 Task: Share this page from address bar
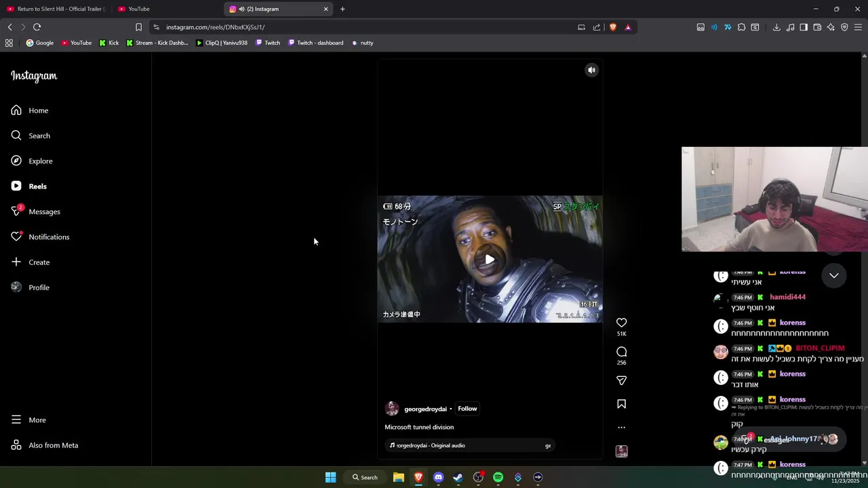[597, 27]
